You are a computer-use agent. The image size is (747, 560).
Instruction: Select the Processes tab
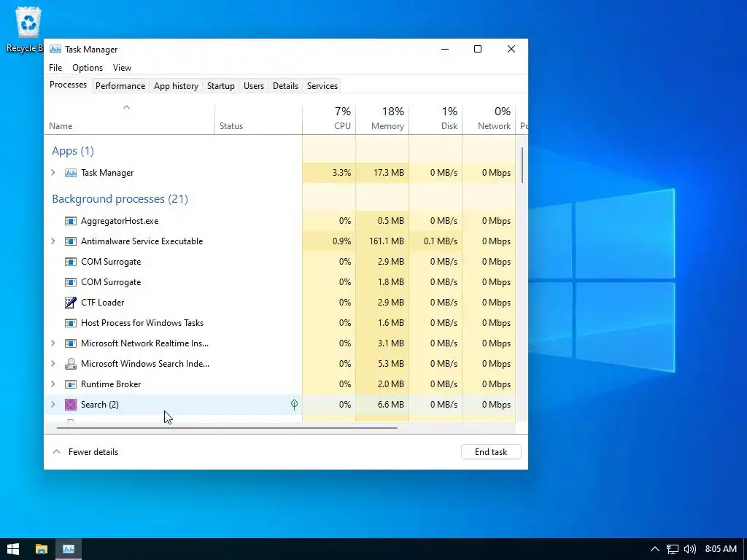click(x=68, y=85)
